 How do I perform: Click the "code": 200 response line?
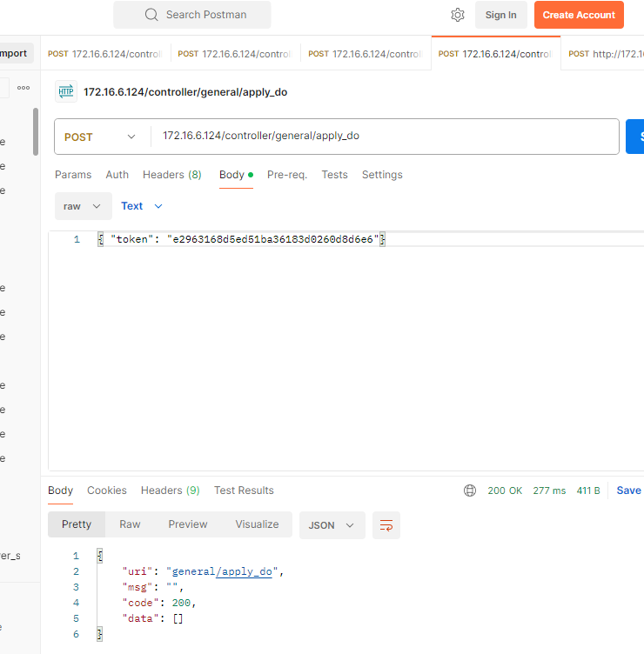click(158, 603)
